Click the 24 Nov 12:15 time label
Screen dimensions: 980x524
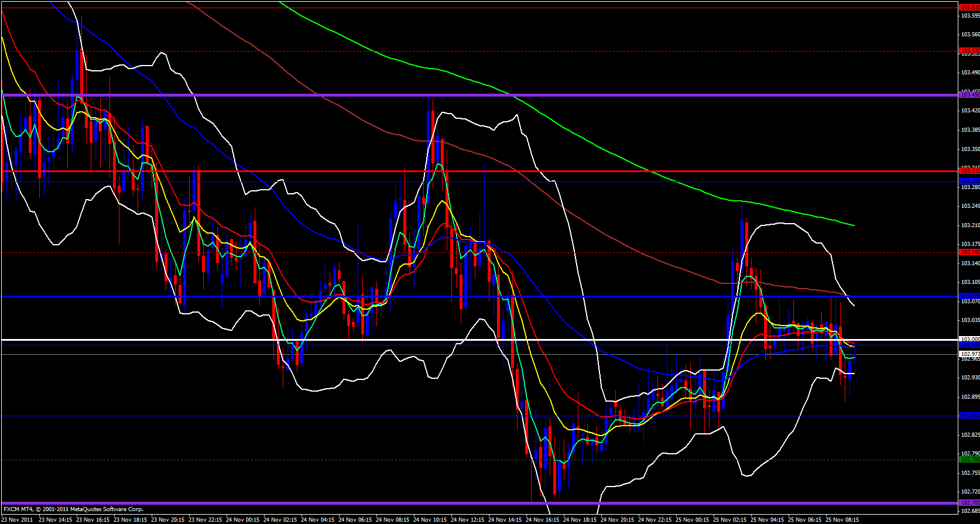(468, 519)
